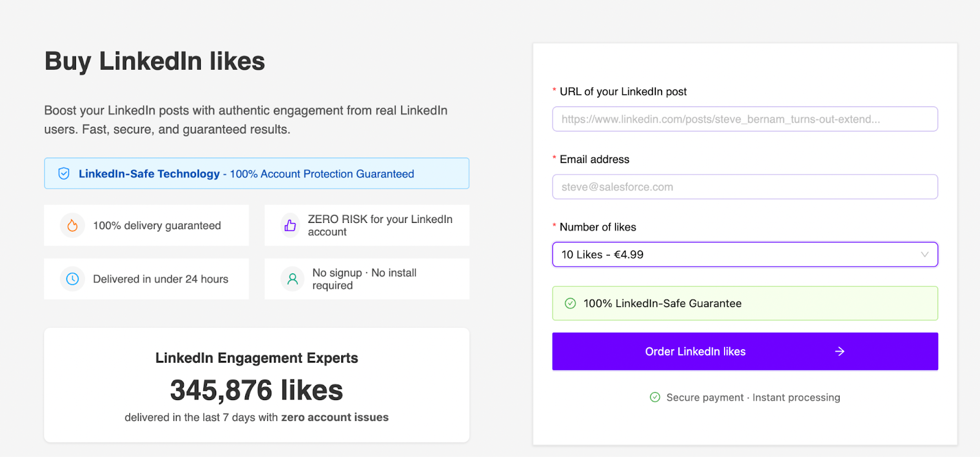Click the chevron in the likes selector
The width and height of the screenshot is (980, 457).
925,254
